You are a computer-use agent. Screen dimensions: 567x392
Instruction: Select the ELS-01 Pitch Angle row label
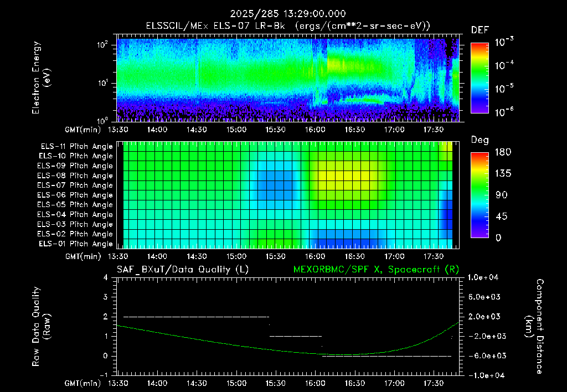(76, 244)
